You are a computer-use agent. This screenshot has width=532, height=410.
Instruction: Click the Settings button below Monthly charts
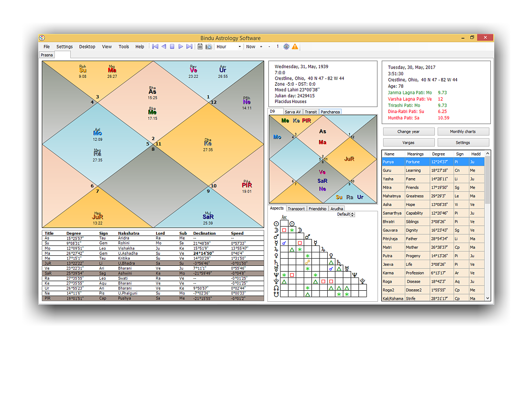[463, 143]
